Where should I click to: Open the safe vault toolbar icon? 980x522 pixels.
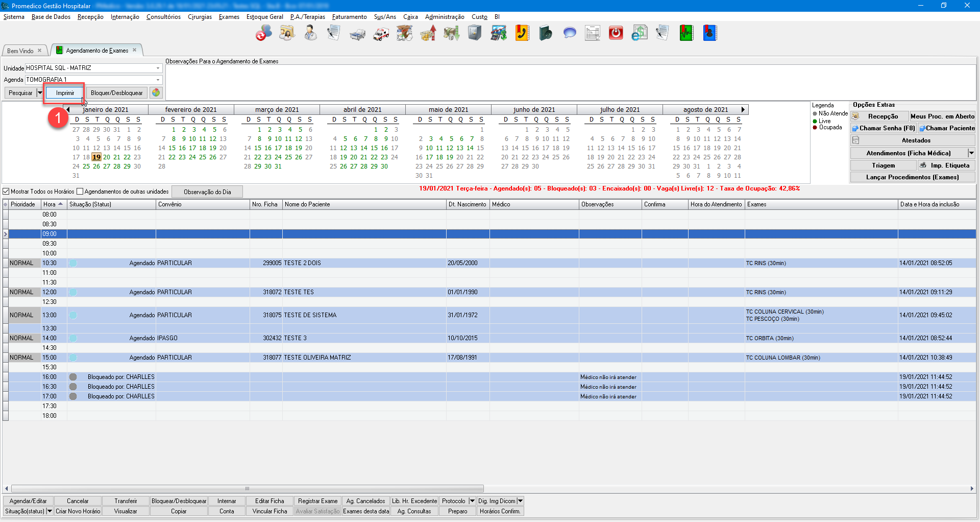(475, 34)
